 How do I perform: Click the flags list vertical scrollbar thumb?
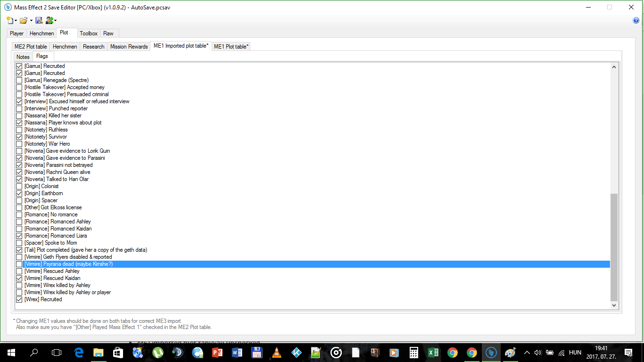point(614,247)
